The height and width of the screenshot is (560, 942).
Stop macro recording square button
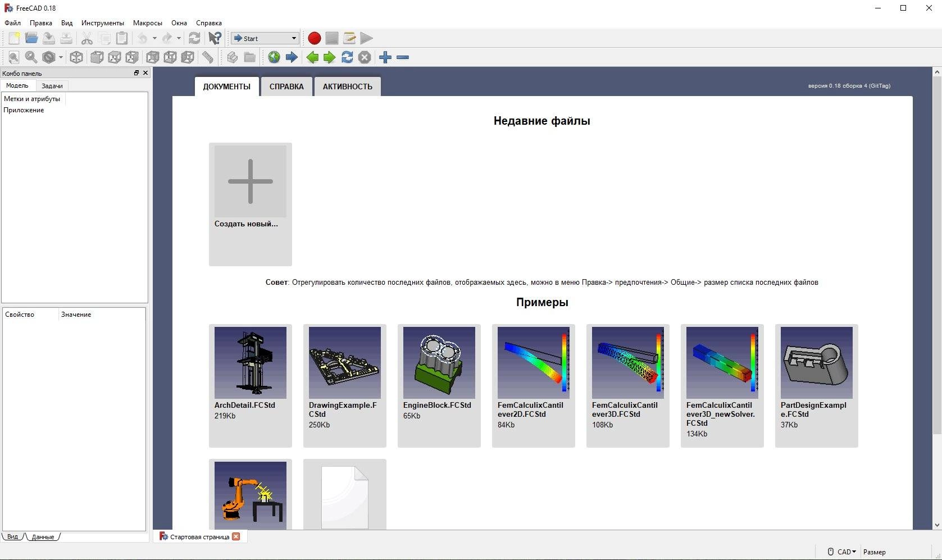click(x=332, y=38)
